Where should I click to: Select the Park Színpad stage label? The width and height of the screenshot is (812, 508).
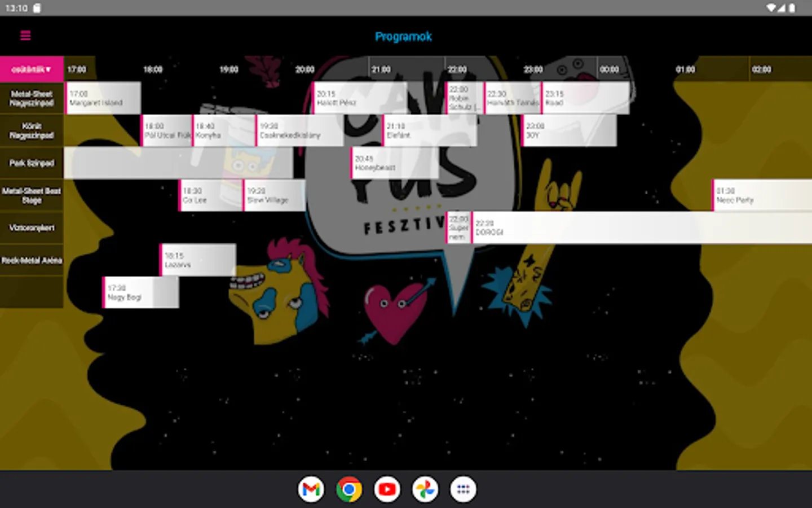pyautogui.click(x=32, y=163)
